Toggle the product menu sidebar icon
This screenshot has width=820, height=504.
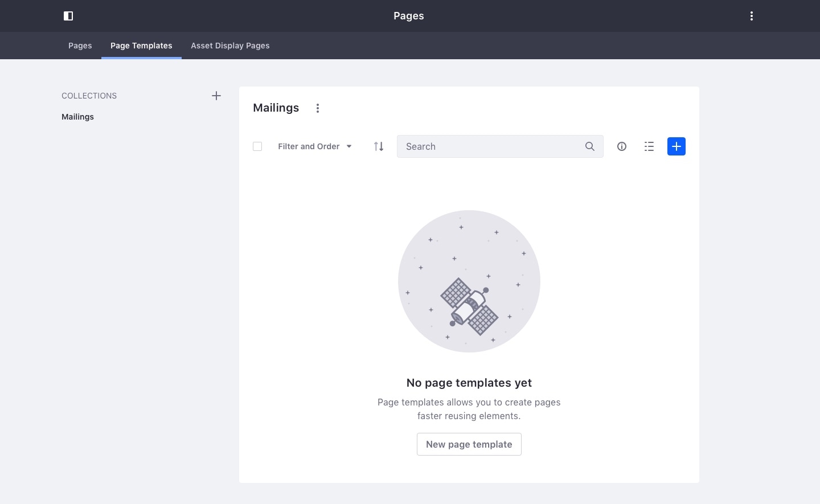point(68,16)
